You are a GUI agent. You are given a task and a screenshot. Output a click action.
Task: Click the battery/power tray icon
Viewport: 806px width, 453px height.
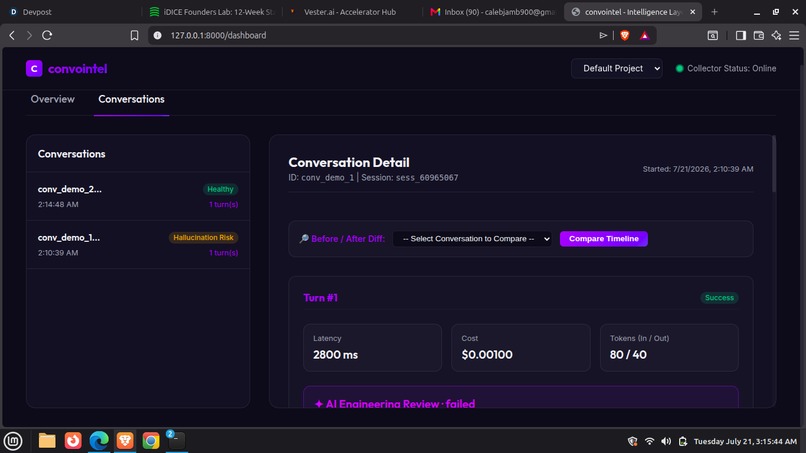pyautogui.click(x=683, y=441)
